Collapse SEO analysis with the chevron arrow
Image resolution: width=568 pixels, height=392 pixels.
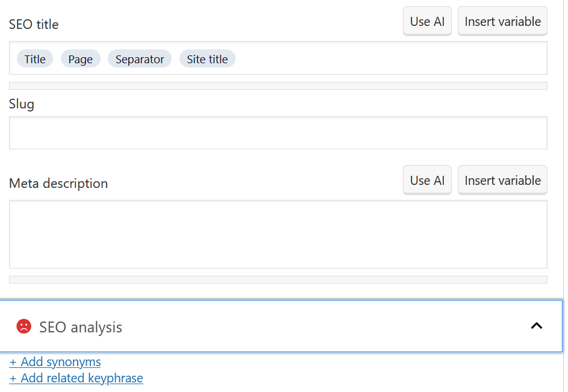[x=536, y=326]
